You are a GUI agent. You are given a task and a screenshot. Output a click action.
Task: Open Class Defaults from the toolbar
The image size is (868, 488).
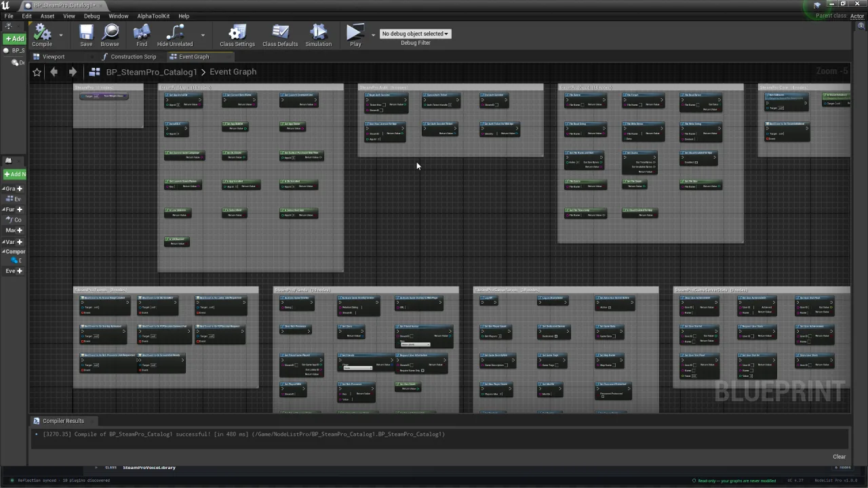280,35
